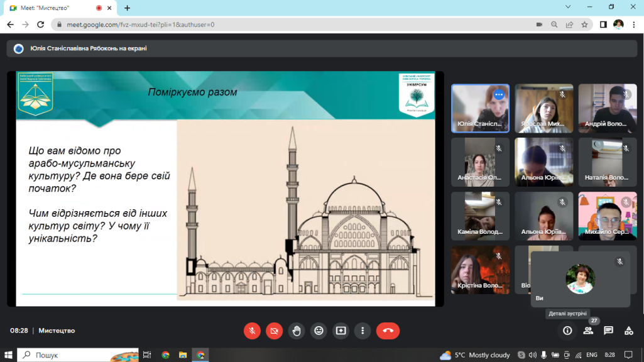This screenshot has width=644, height=362.
Task: Bookmark this page with the star icon
Action: [585, 25]
